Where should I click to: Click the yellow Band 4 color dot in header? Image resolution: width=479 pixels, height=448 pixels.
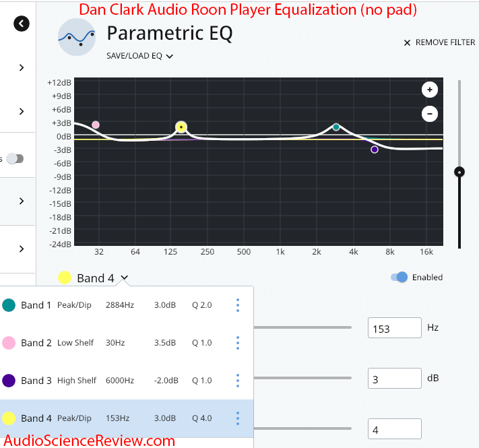pyautogui.click(x=65, y=278)
